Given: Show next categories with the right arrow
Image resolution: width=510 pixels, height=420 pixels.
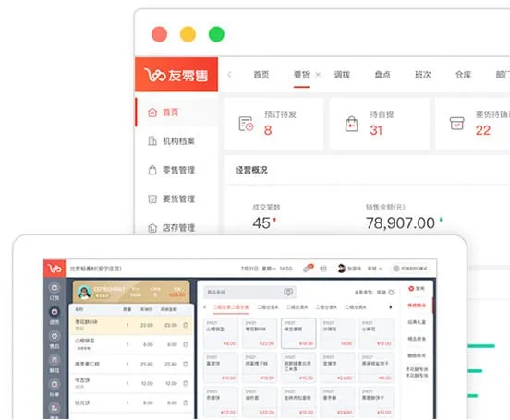Looking at the screenshot, I should coord(391,306).
